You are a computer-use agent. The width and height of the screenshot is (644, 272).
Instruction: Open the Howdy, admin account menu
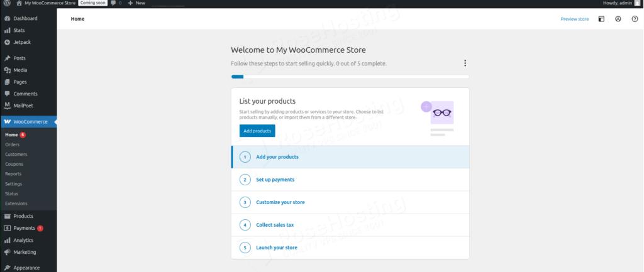pos(618,3)
